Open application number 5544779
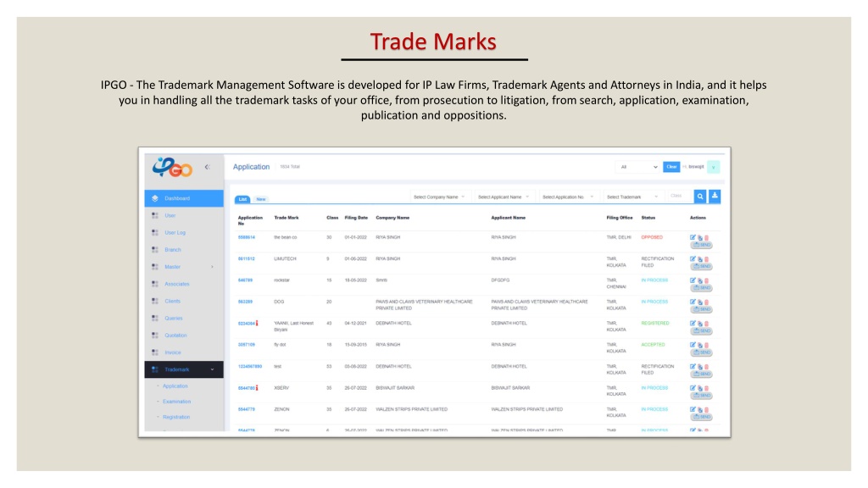This screenshot has height=488, width=868. pos(247,409)
